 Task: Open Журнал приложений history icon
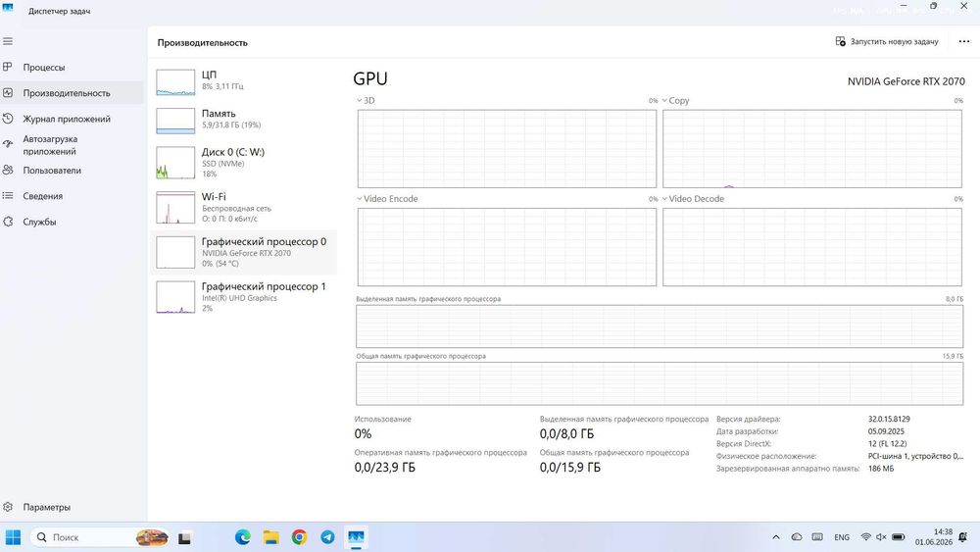8,119
